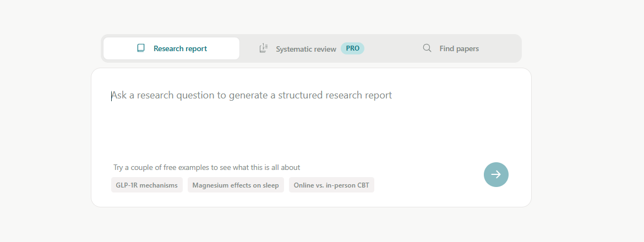Click the 'Research report' label text
The height and width of the screenshot is (242, 644).
181,48
